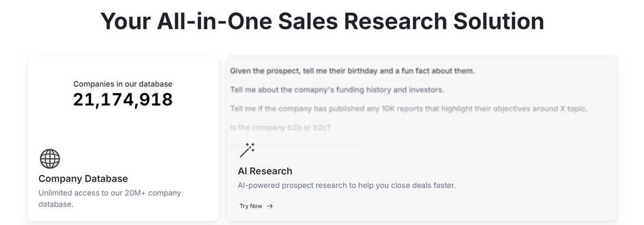Click the magic wand AI Research icon

247,150
